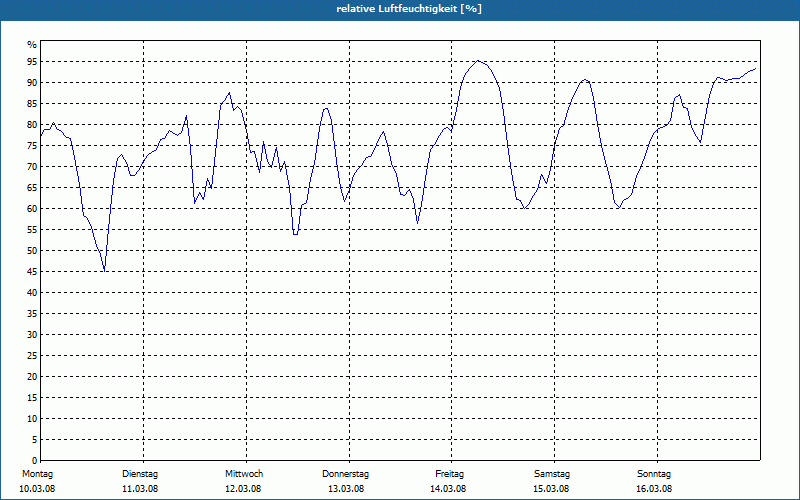Viewport: 800px width, 500px height.
Task: Click the date 13.03.08
Action: pos(346,489)
